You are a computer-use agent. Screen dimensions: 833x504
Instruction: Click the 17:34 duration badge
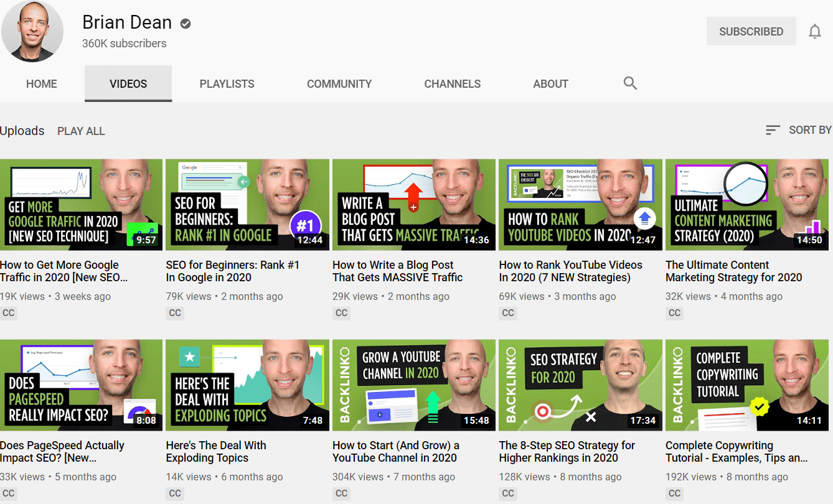642,421
